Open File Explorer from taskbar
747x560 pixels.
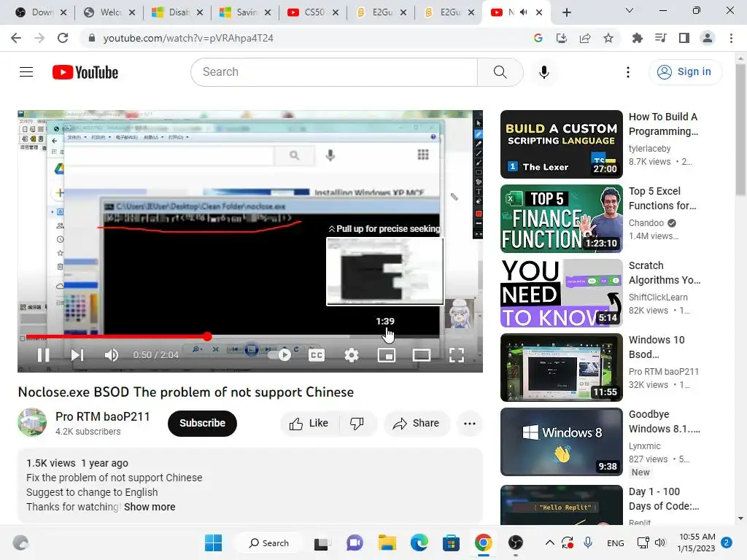point(387,542)
